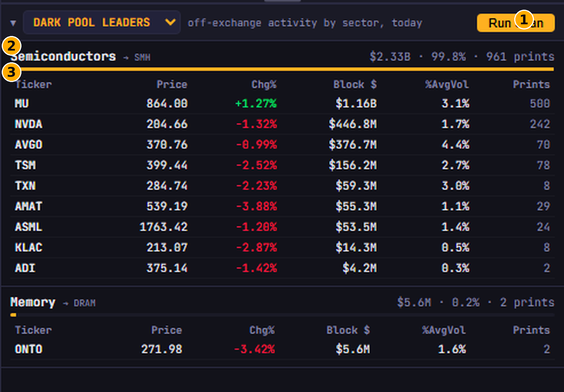Open the DARK POOL LEADERS dropdown
Screen dimensions: 564x392
[x=102, y=22]
